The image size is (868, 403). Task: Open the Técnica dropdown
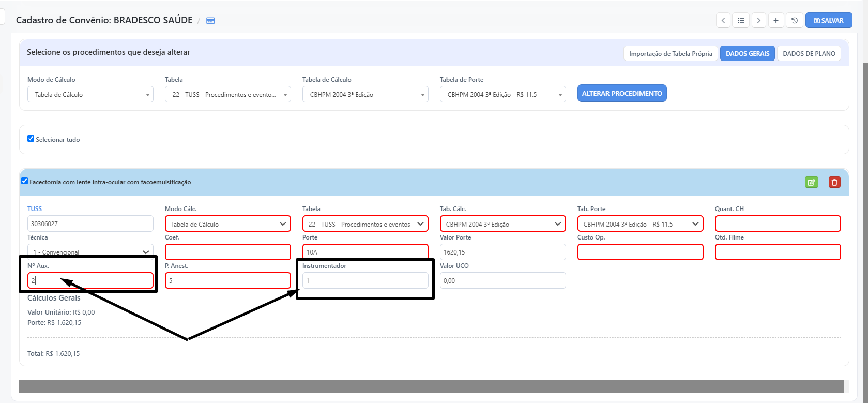tap(90, 251)
